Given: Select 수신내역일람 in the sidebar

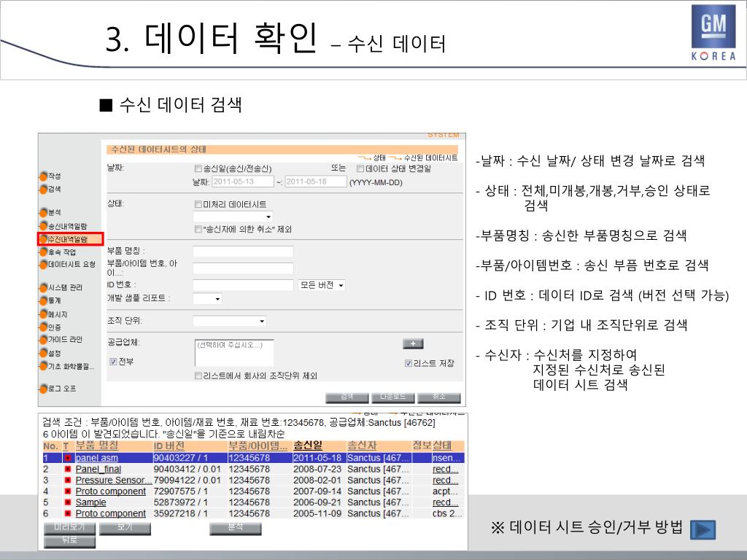Looking at the screenshot, I should (68, 239).
